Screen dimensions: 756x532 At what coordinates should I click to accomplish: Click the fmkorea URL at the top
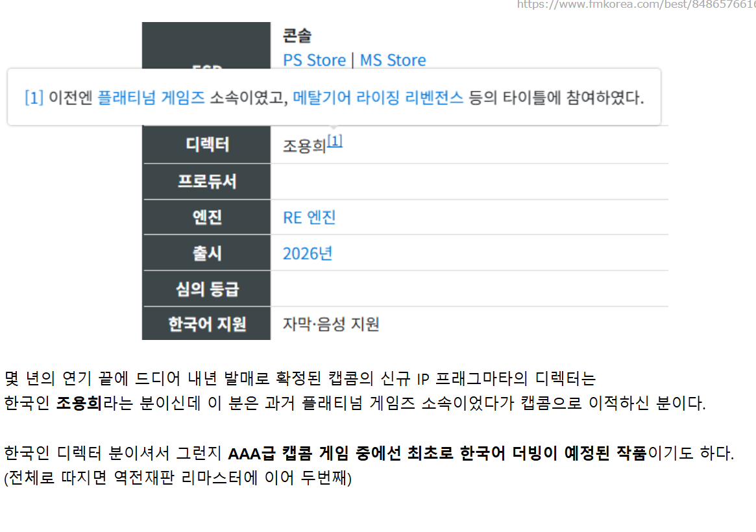click(x=636, y=5)
